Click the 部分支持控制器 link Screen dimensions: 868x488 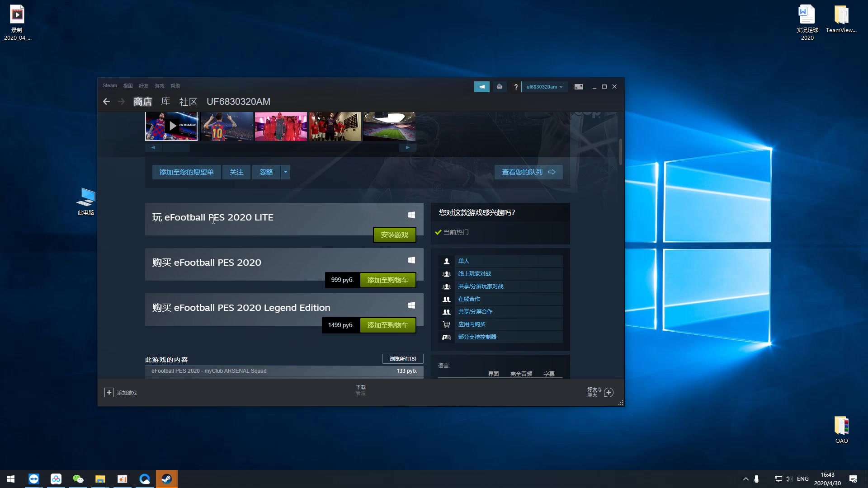coord(477,337)
